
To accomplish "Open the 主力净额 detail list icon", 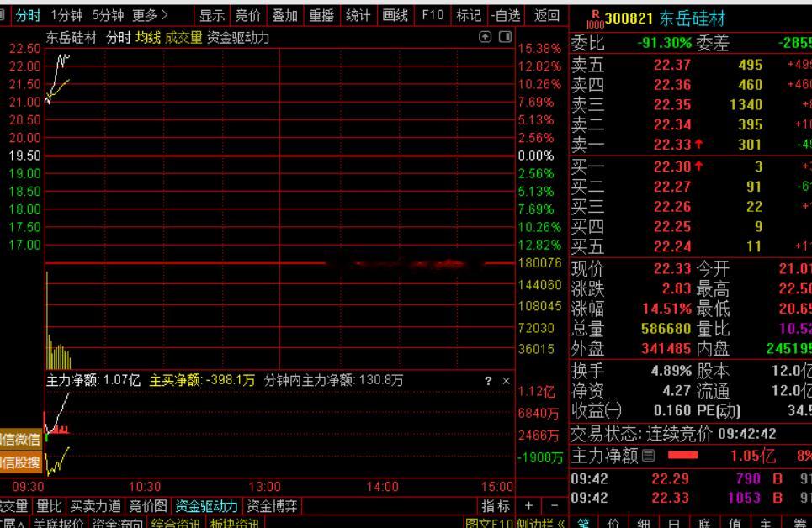I will coord(648,456).
